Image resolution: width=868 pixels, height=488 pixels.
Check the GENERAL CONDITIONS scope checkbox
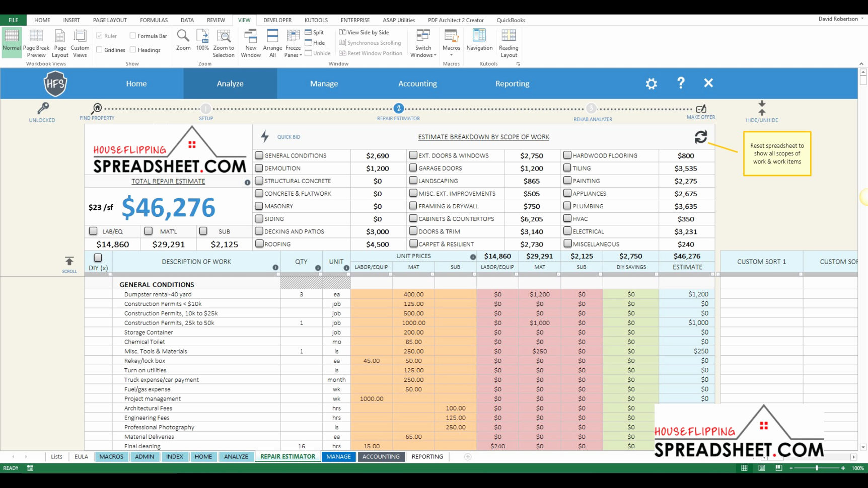point(259,155)
